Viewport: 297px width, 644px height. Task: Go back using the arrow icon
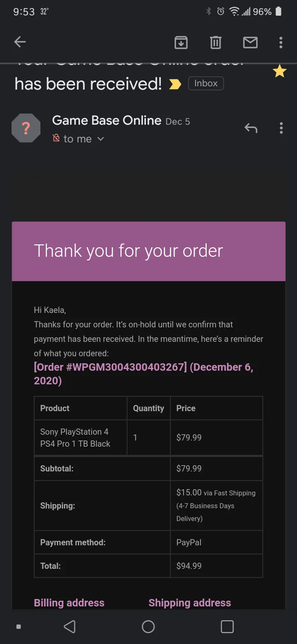tap(20, 42)
